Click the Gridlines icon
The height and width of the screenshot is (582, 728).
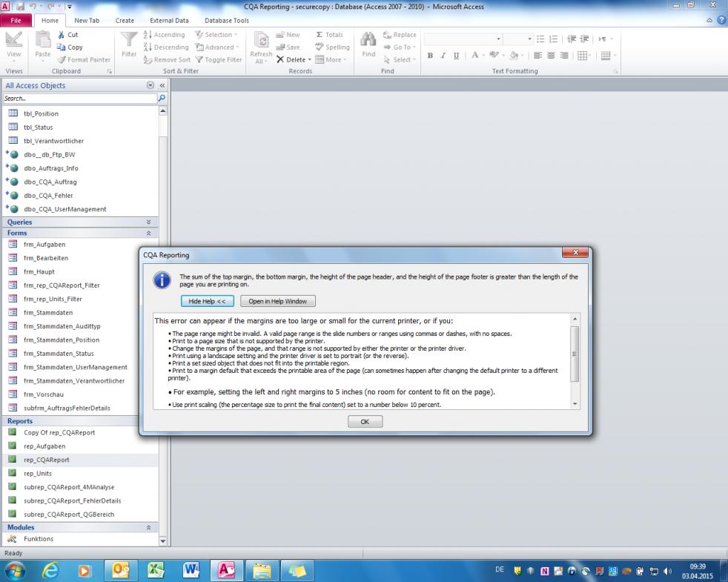coord(582,56)
